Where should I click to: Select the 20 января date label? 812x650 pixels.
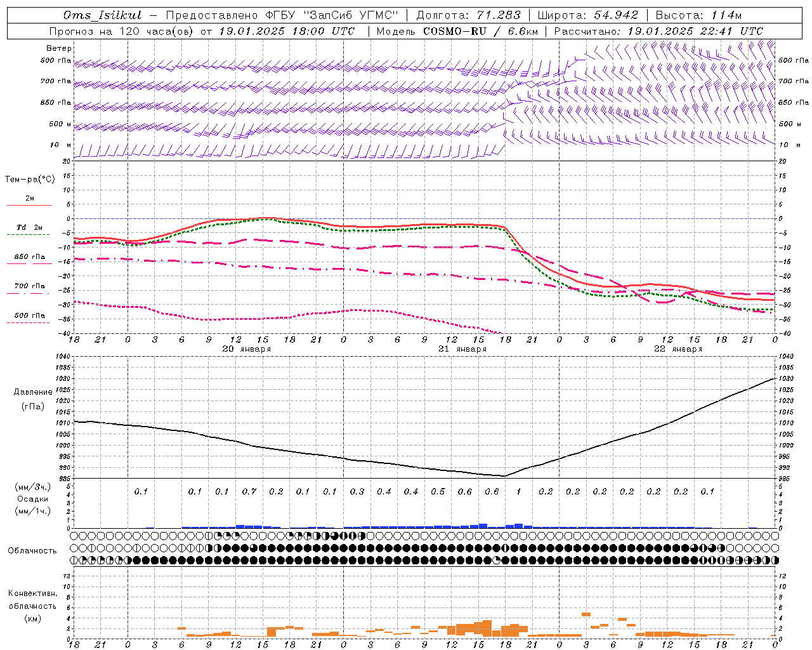click(246, 349)
